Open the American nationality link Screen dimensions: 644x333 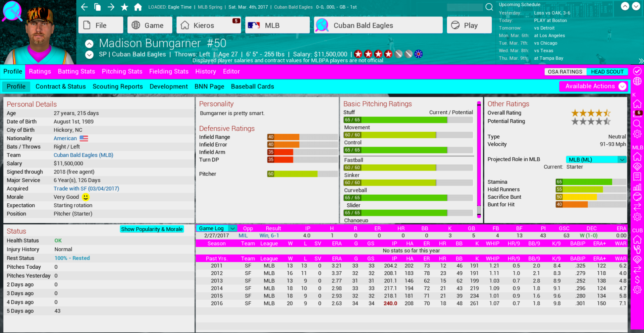65,138
